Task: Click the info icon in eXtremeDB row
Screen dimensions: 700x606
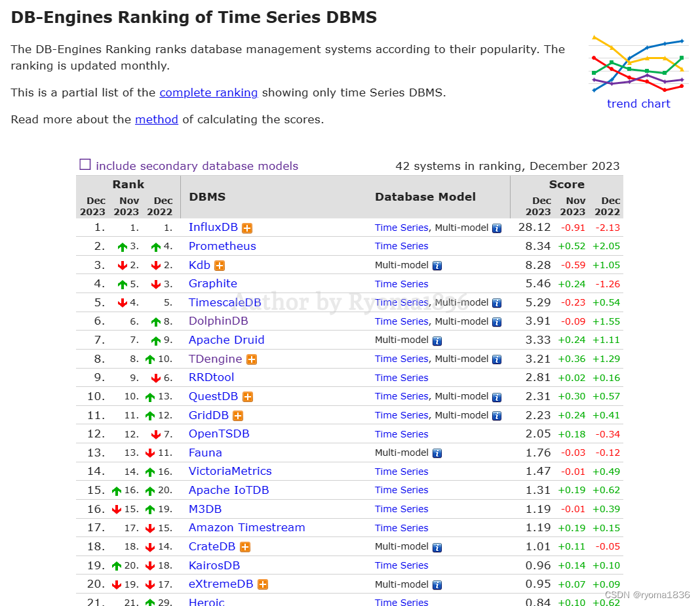Action: click(x=437, y=584)
